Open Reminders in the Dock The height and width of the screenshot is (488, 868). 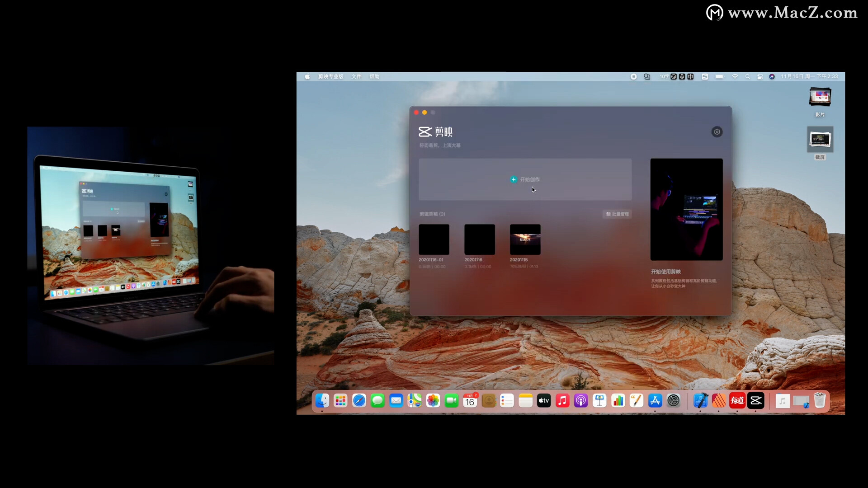[x=507, y=401]
